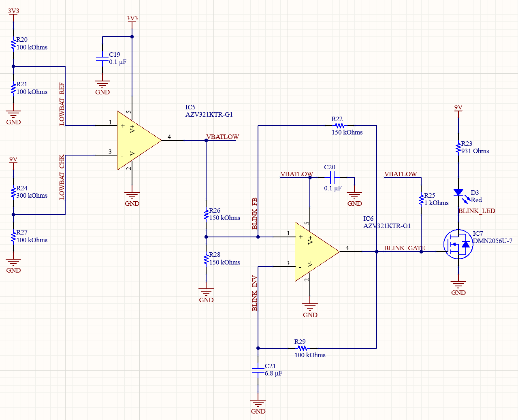The image size is (518, 420).
Task: Select the LOWBAT_REF net label text
Action: click(x=62, y=102)
